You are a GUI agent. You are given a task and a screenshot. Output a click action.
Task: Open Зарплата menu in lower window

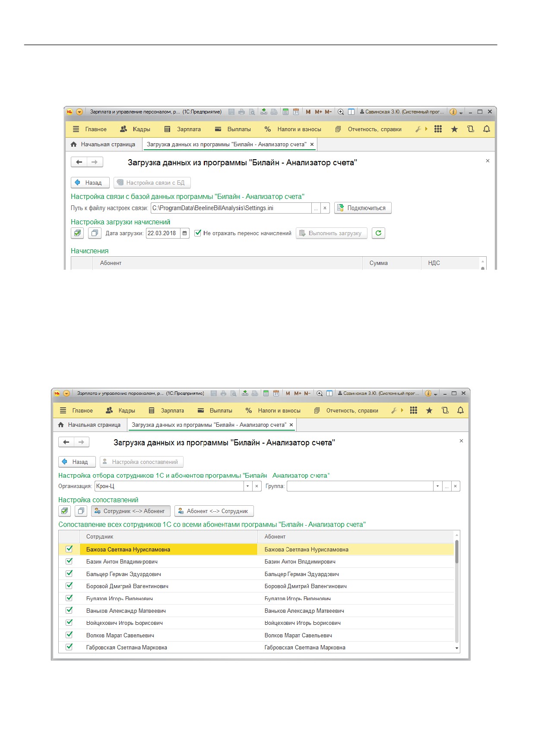tap(167, 410)
